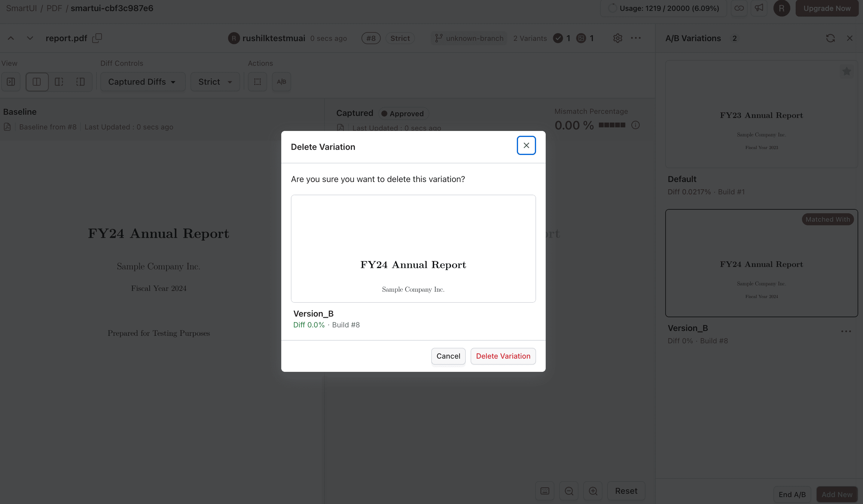The height and width of the screenshot is (504, 863).
Task: Select the Default FY23 variation thumbnail
Action: pos(762,114)
